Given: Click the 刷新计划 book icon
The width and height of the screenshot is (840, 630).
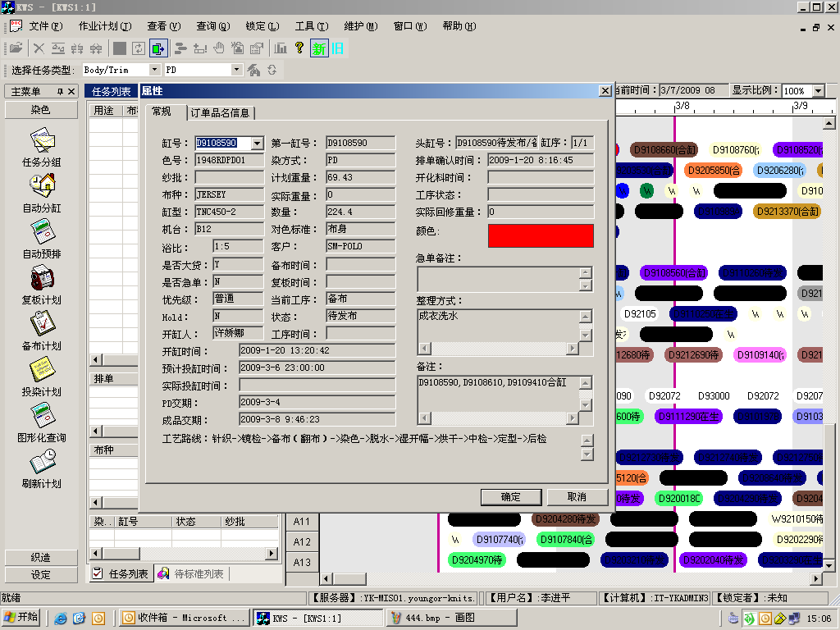Looking at the screenshot, I should tap(41, 463).
